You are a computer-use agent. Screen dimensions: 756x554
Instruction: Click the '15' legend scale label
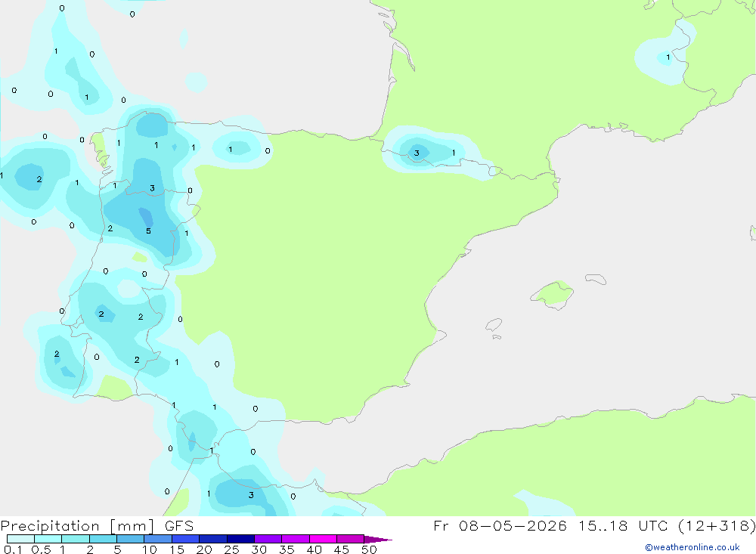[177, 549]
